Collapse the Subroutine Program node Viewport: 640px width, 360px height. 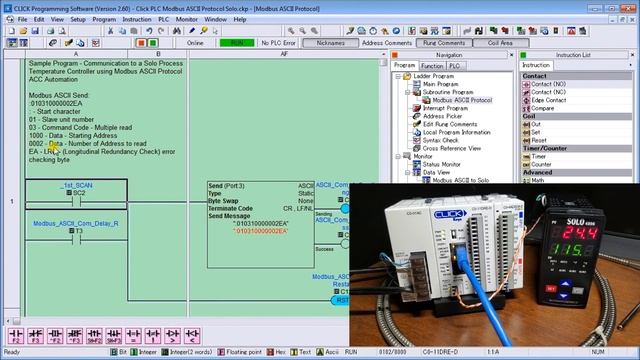point(407,92)
